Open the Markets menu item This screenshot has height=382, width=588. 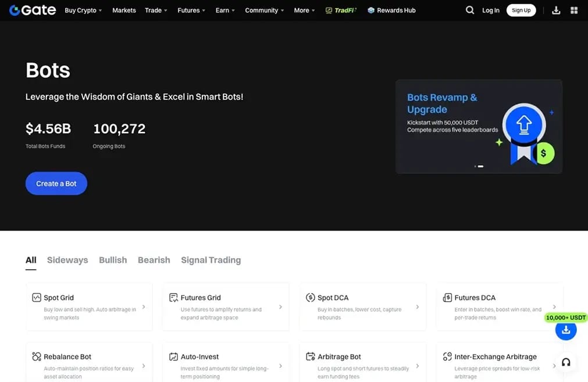coord(124,10)
